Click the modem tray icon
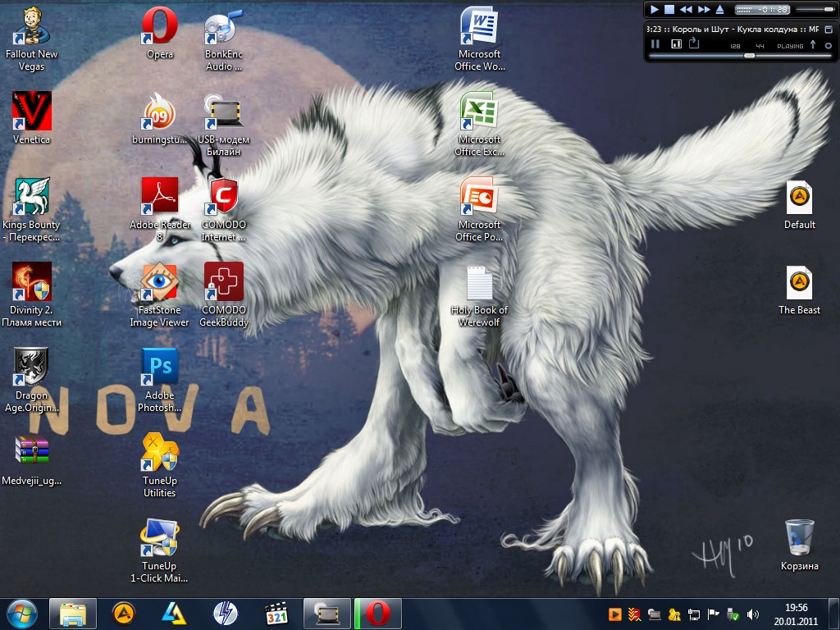This screenshot has width=840, height=630. pos(654,614)
